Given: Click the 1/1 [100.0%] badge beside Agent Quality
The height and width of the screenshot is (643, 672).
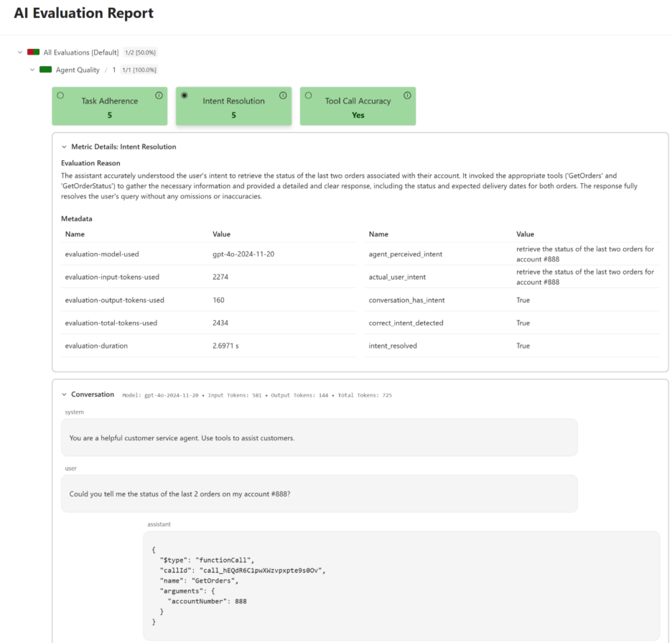Looking at the screenshot, I should point(140,70).
